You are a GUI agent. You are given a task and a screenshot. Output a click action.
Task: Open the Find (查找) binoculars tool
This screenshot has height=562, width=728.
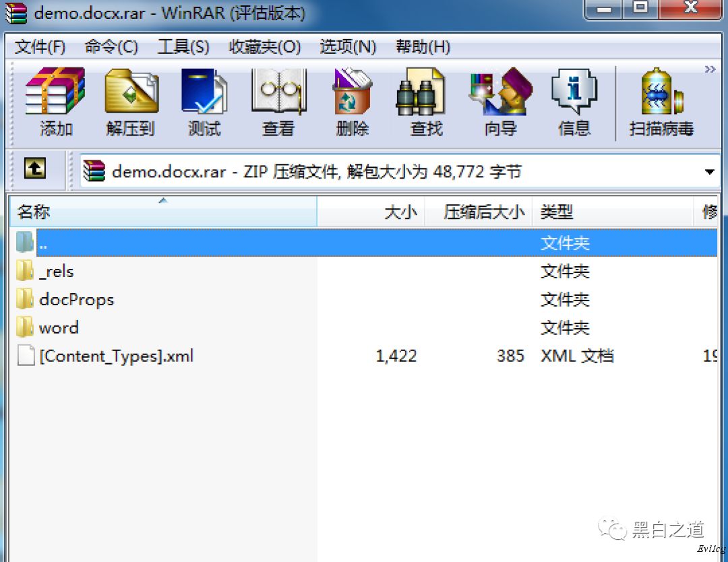(x=420, y=92)
